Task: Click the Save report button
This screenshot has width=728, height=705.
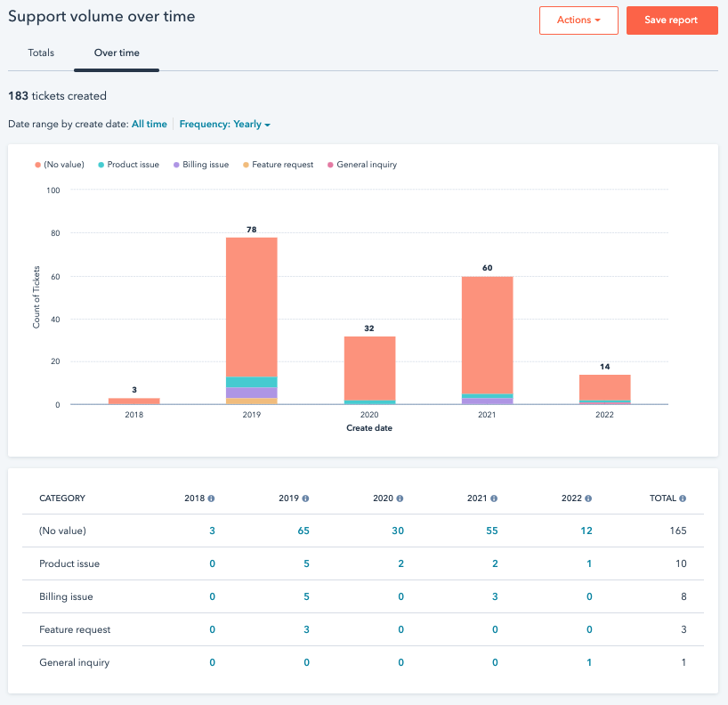Action: click(672, 20)
